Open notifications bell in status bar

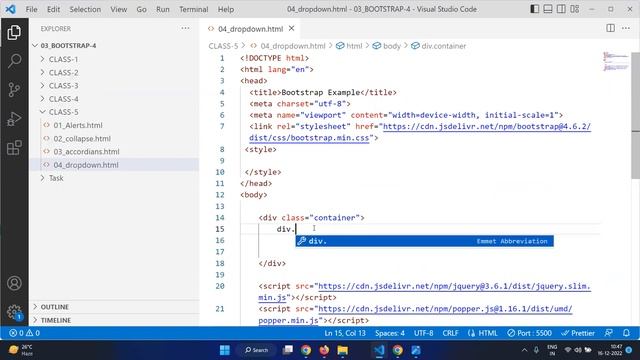626,333
